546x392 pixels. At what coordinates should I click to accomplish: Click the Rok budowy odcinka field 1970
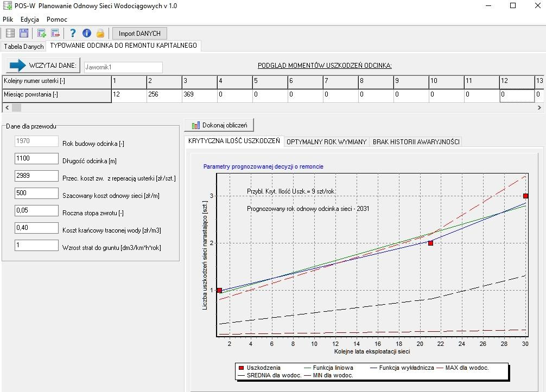36,141
